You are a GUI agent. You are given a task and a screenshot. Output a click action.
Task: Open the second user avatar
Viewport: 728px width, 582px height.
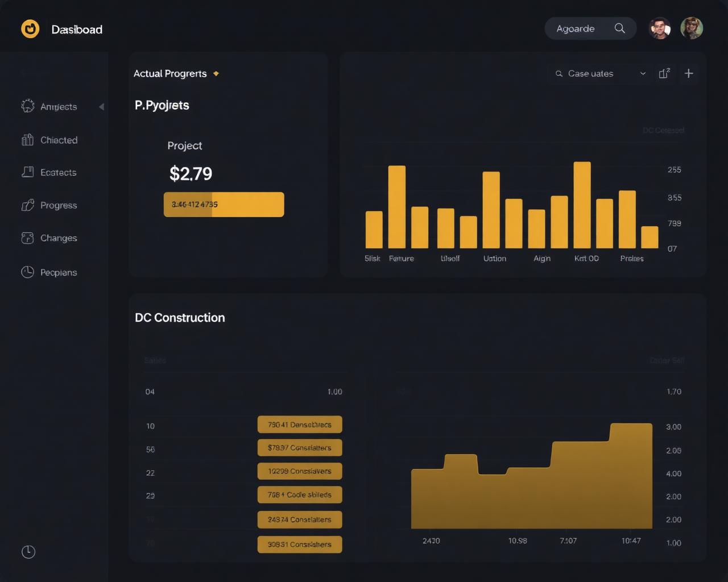pos(692,28)
